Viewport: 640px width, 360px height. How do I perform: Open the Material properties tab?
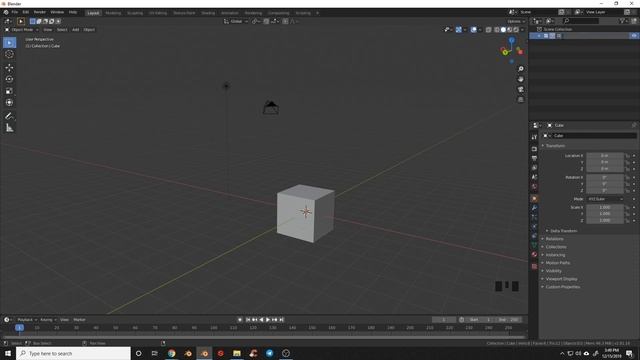click(x=534, y=254)
